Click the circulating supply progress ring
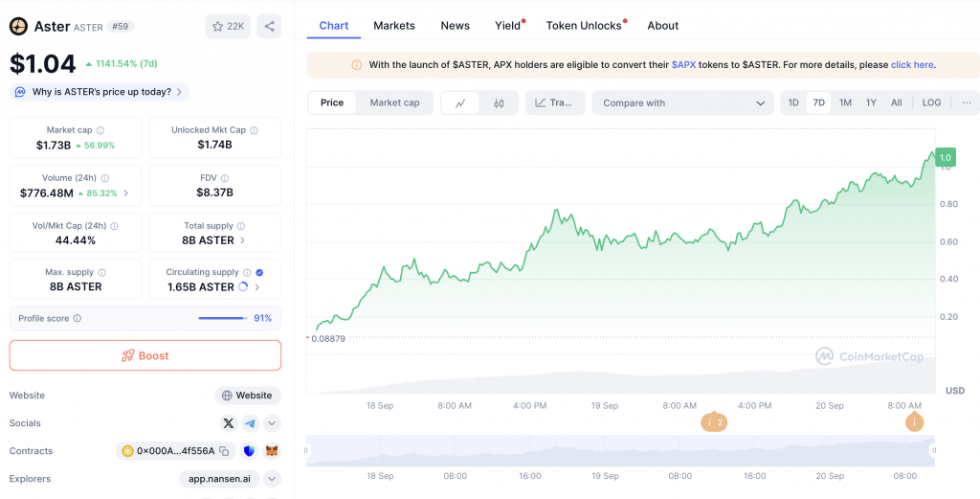The image size is (980, 499). (243, 287)
